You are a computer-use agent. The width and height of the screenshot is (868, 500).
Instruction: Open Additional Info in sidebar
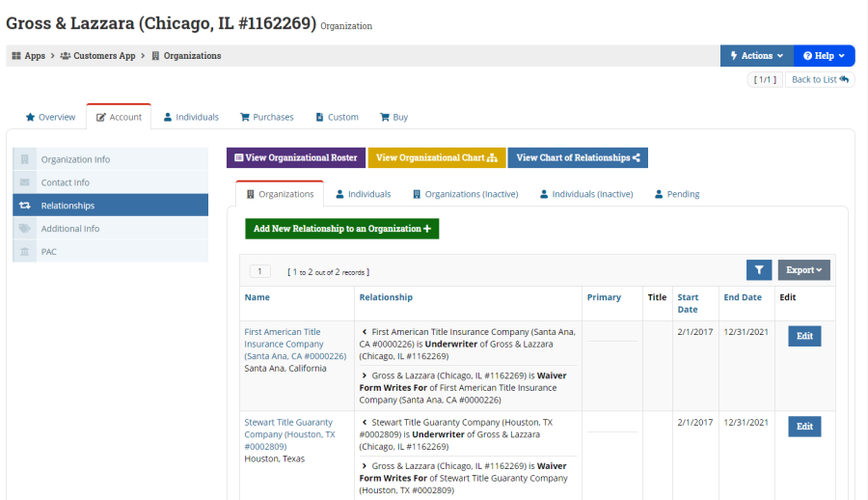(111, 229)
